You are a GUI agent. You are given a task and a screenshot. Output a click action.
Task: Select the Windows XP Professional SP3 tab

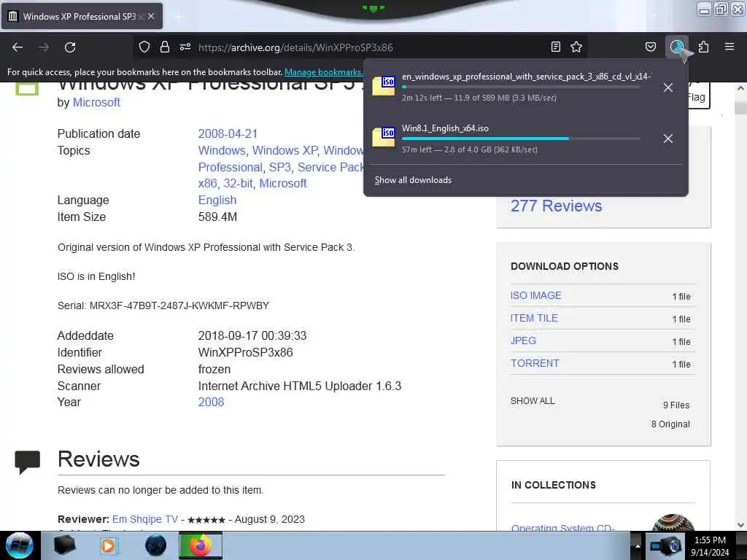point(82,16)
